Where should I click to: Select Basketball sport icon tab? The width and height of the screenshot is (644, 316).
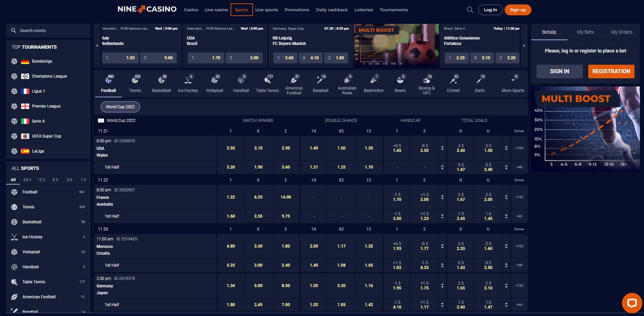point(162,84)
